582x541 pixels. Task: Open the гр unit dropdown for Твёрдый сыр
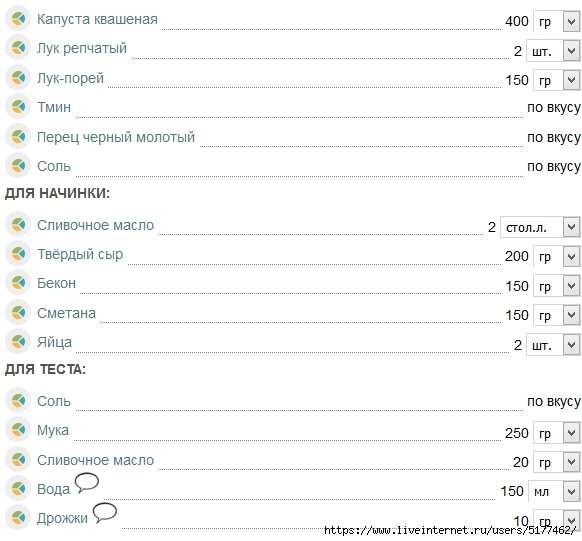557,256
